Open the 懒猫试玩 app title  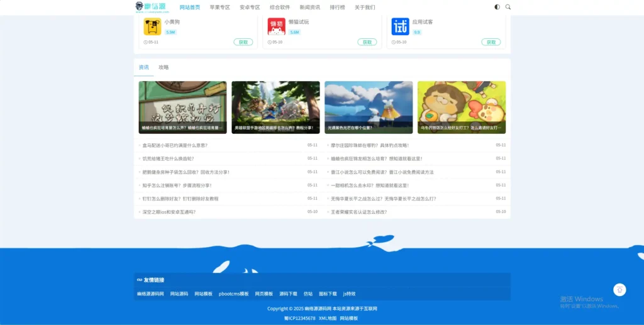pyautogui.click(x=299, y=22)
